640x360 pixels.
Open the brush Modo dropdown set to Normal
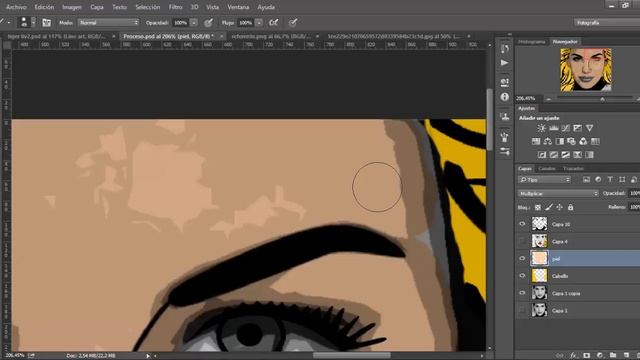[x=109, y=23]
